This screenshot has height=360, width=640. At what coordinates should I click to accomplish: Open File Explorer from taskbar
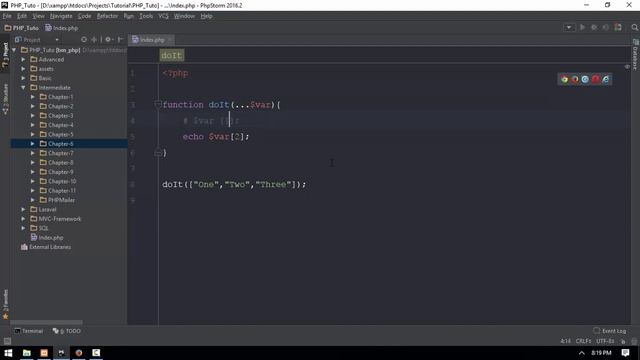[27, 353]
